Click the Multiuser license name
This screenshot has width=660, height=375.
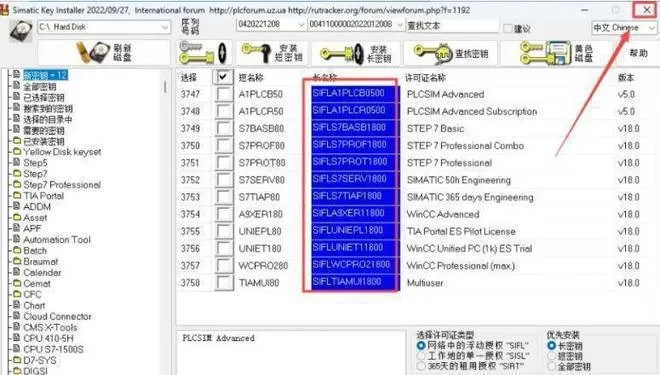click(425, 283)
